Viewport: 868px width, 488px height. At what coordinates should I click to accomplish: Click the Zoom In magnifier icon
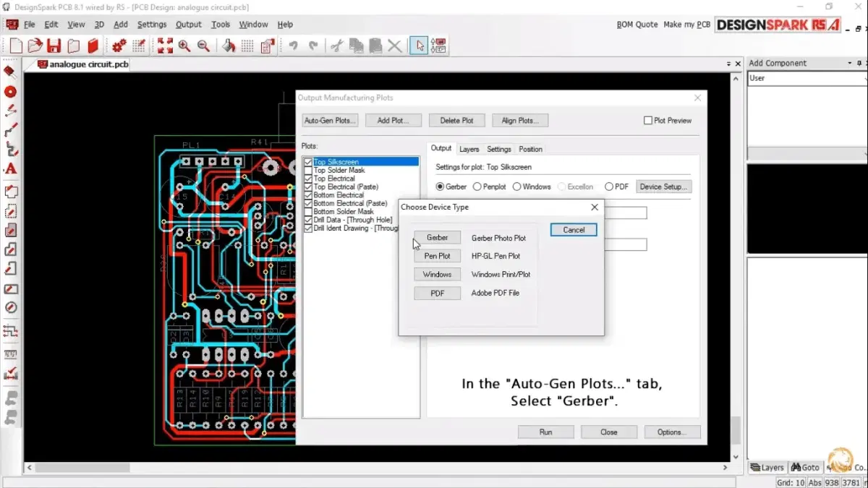tap(184, 46)
